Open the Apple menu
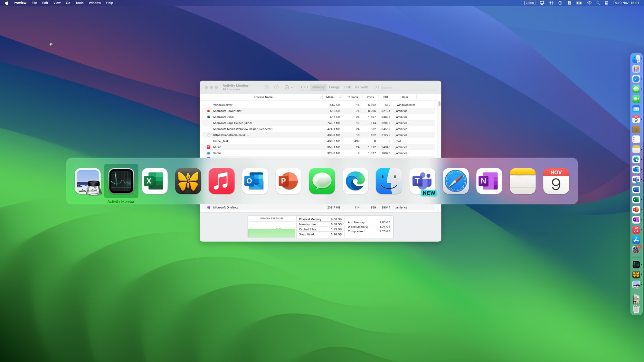The image size is (644, 362). click(x=7, y=3)
